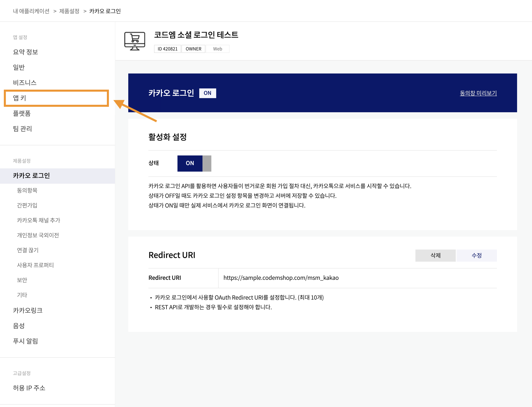532x407 pixels.
Task: Click the 제품설정 sidebar section label
Action: 22,161
